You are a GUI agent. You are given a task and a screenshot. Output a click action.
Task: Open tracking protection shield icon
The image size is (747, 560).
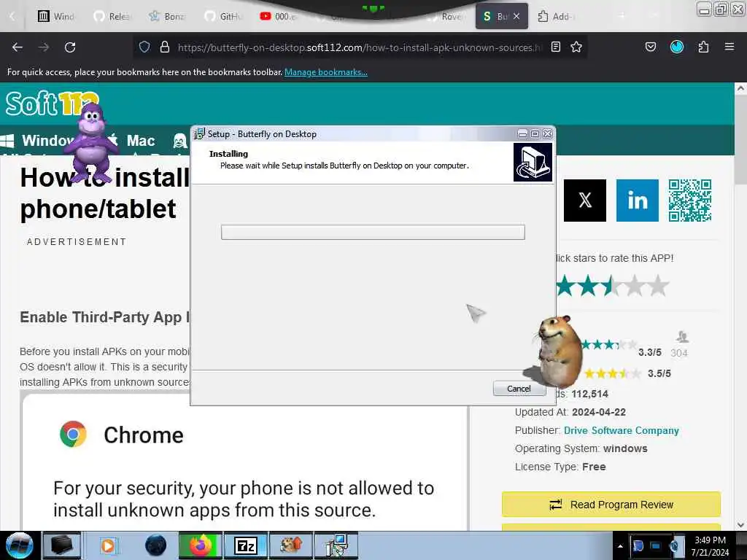click(144, 47)
